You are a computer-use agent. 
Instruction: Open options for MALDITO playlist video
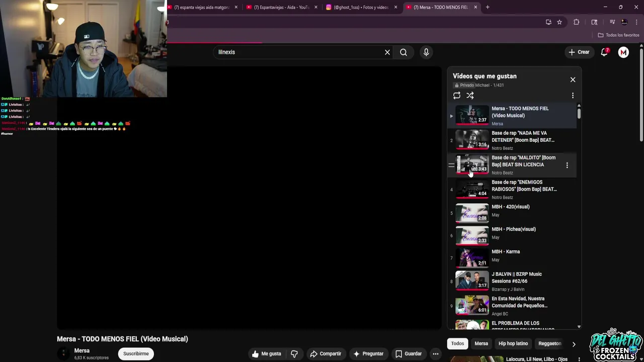pyautogui.click(x=567, y=165)
